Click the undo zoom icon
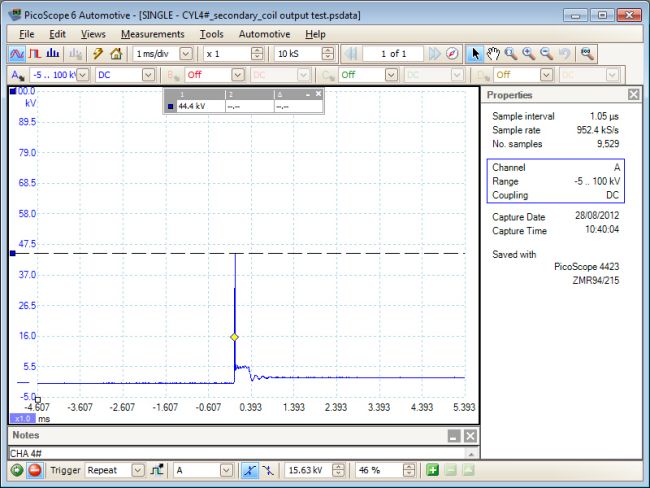The image size is (650, 488). click(564, 54)
